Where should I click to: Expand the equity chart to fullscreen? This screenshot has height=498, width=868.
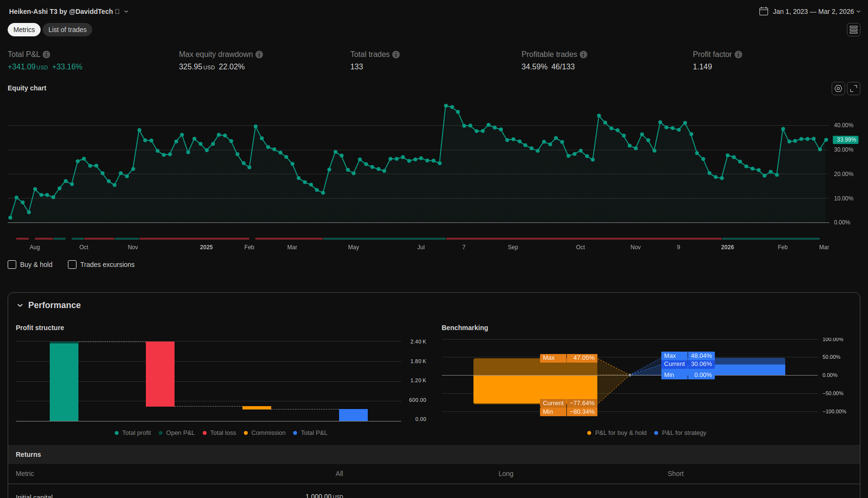854,89
